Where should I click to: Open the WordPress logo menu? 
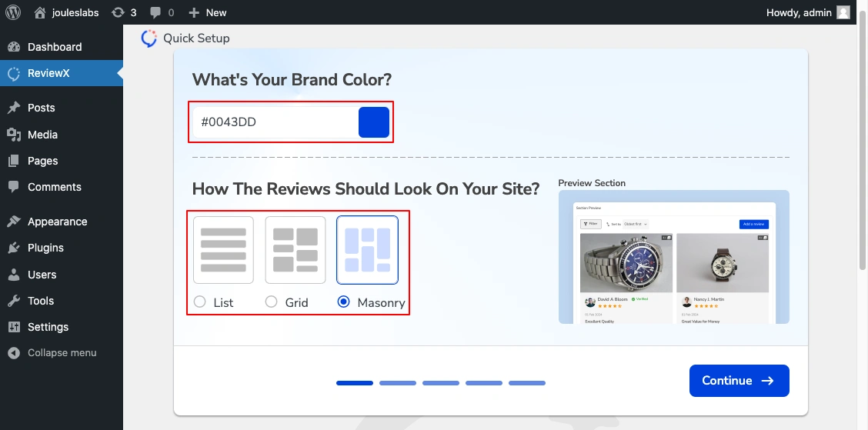coord(13,12)
